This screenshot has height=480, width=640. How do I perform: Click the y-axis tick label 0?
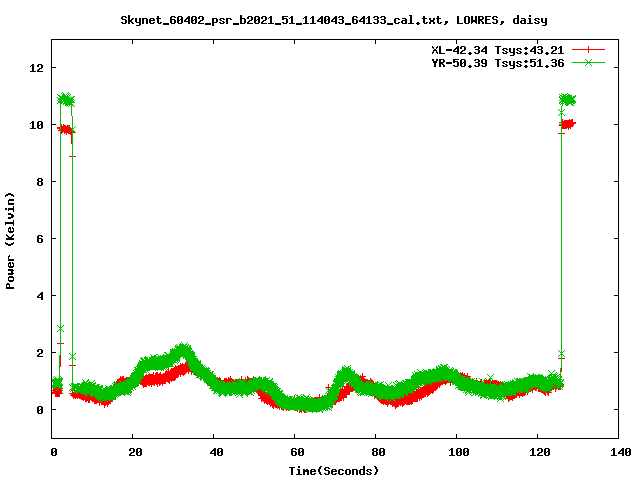click(40, 410)
